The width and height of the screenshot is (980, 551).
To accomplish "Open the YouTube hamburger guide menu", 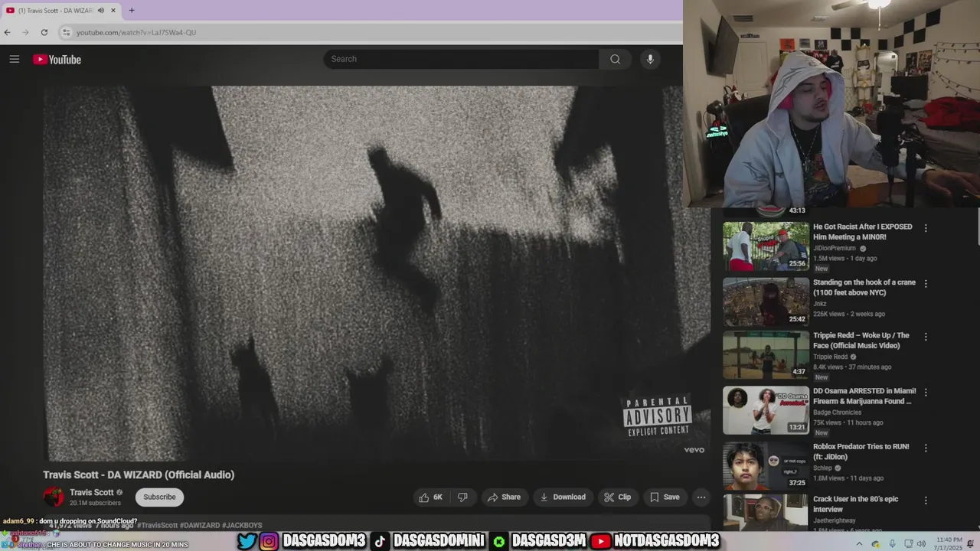I will [x=14, y=59].
